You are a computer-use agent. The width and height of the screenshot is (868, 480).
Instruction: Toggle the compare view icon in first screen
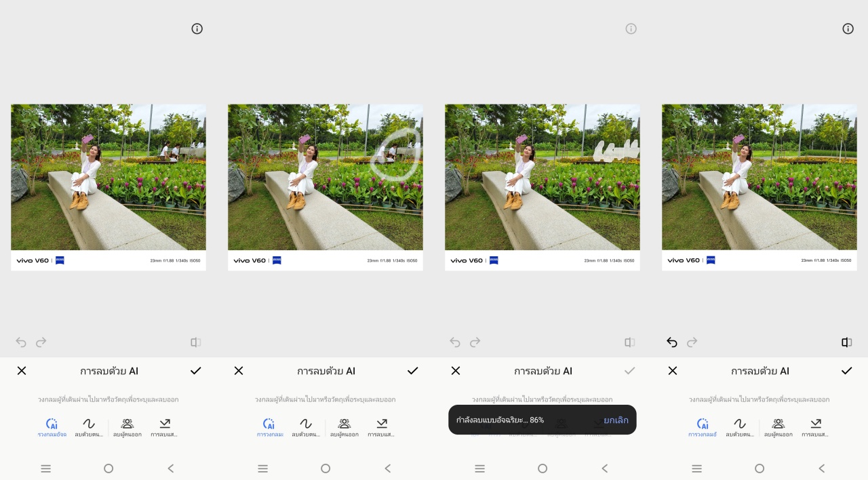pos(195,342)
